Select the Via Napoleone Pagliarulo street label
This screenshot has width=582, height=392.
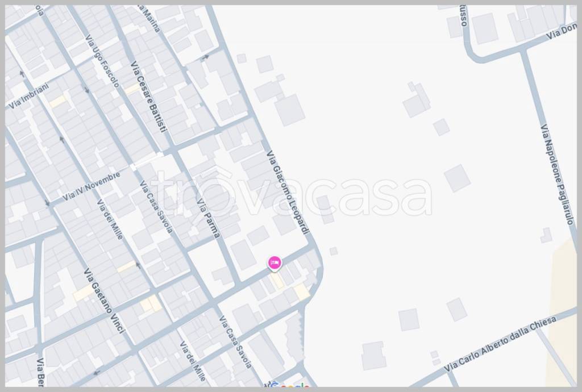point(557,174)
